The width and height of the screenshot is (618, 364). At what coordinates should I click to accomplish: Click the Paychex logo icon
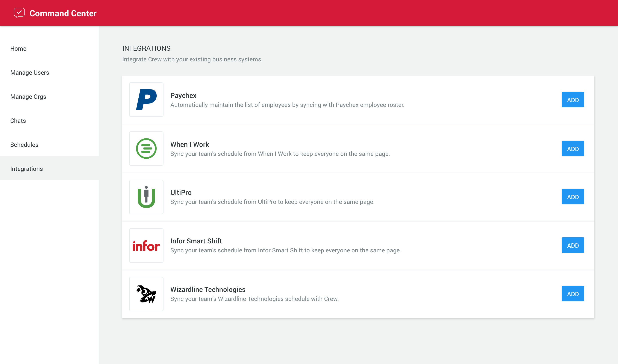coord(146,100)
